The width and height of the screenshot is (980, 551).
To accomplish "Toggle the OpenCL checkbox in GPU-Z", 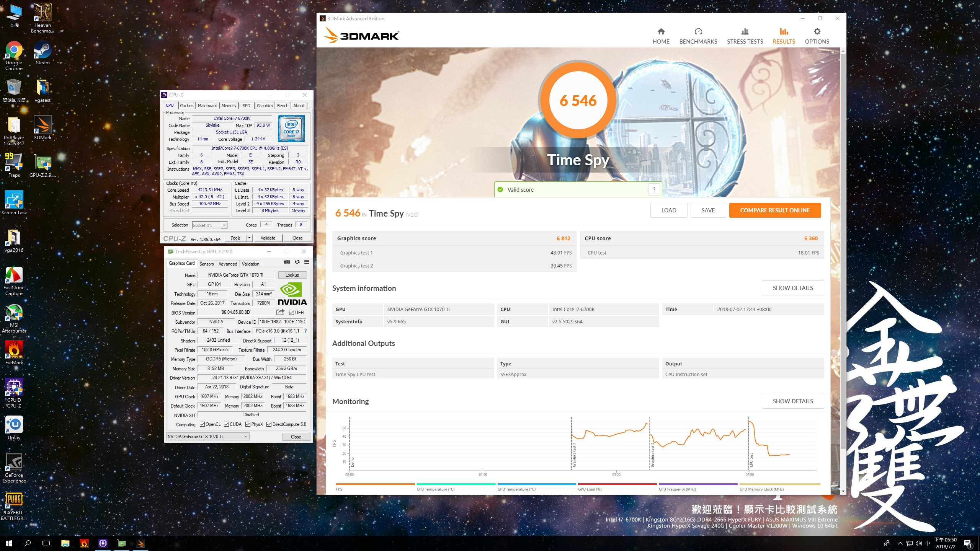I will [x=202, y=424].
